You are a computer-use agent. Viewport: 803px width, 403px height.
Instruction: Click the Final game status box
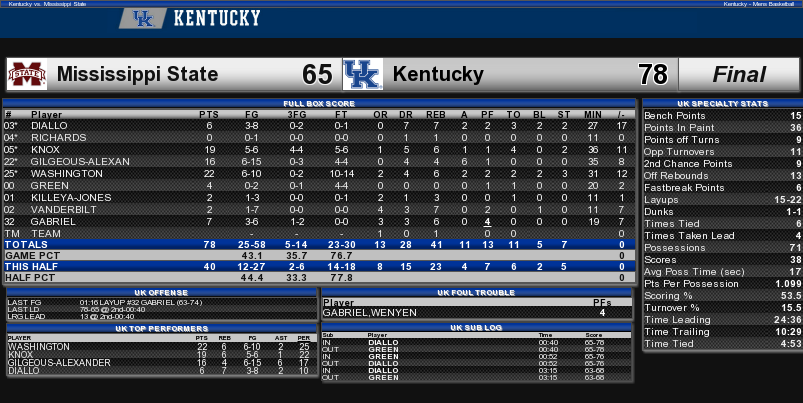[739, 74]
